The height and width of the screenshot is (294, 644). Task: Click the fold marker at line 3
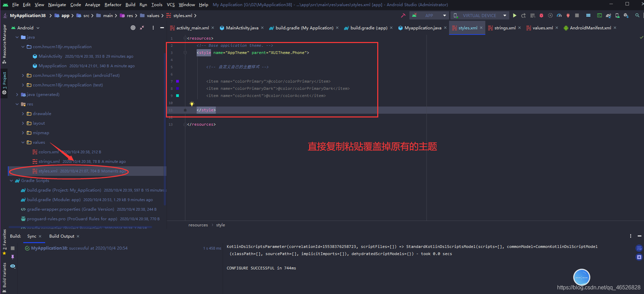(185, 53)
